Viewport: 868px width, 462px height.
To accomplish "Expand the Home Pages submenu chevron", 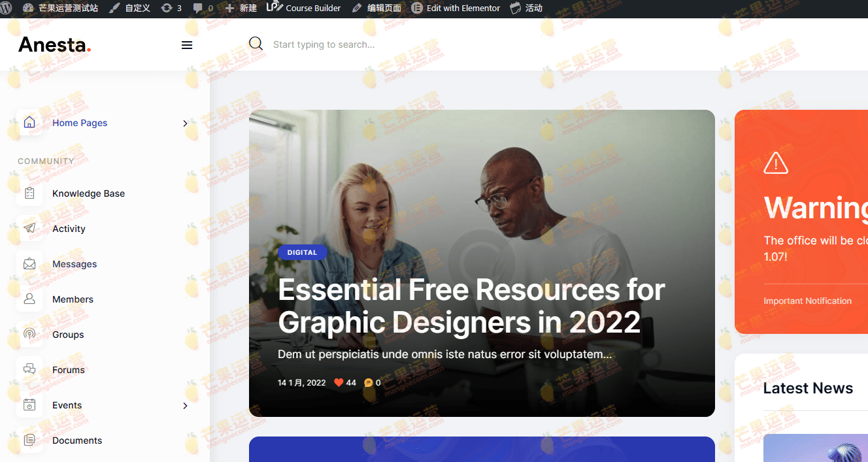I will click(x=185, y=123).
